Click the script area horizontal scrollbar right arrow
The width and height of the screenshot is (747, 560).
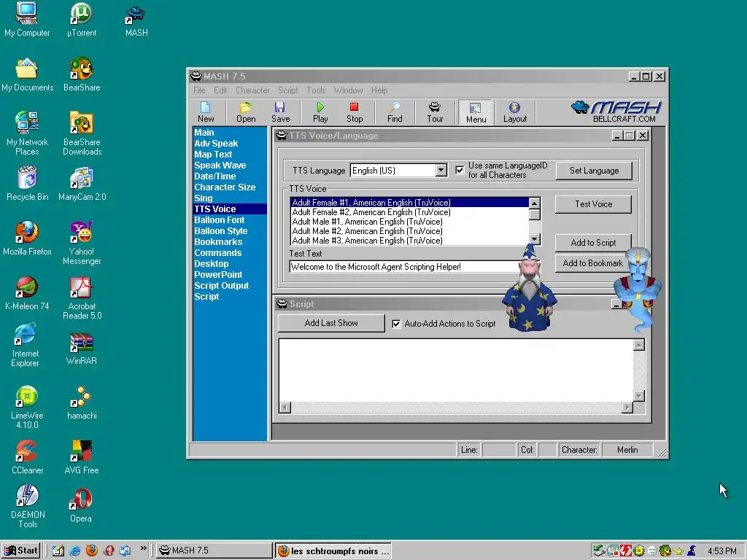coord(627,407)
